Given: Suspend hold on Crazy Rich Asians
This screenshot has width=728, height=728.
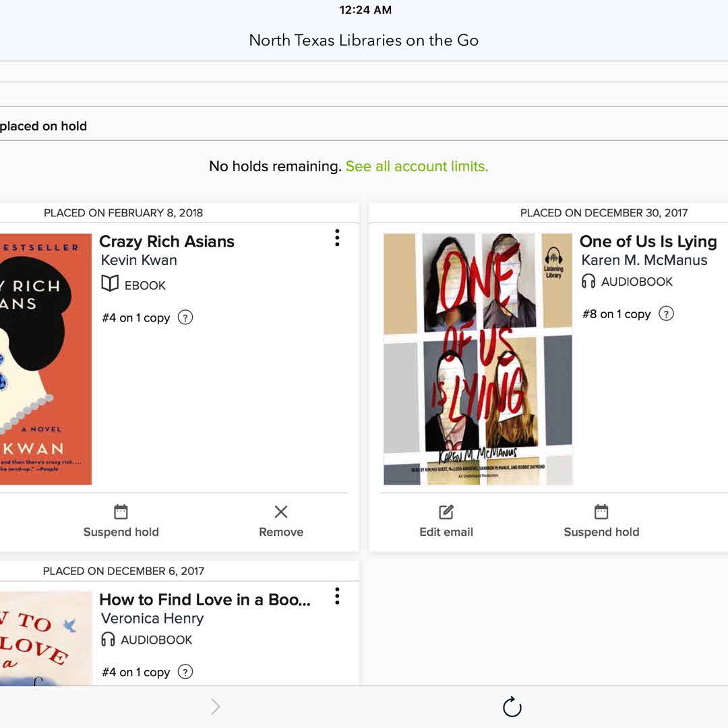Looking at the screenshot, I should 121,521.
